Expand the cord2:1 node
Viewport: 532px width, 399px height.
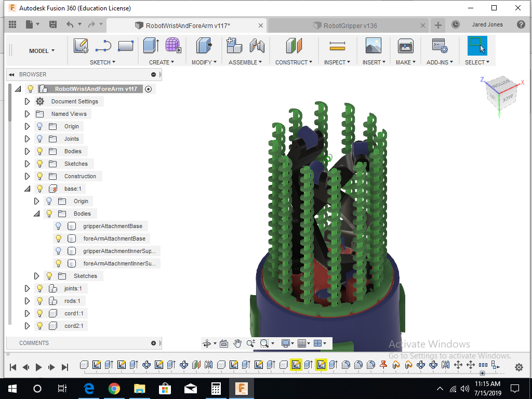pyautogui.click(x=27, y=326)
